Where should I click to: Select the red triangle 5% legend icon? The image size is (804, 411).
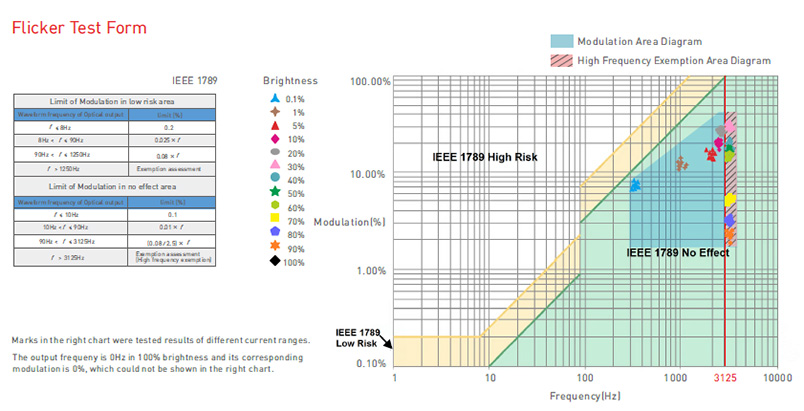click(x=275, y=126)
